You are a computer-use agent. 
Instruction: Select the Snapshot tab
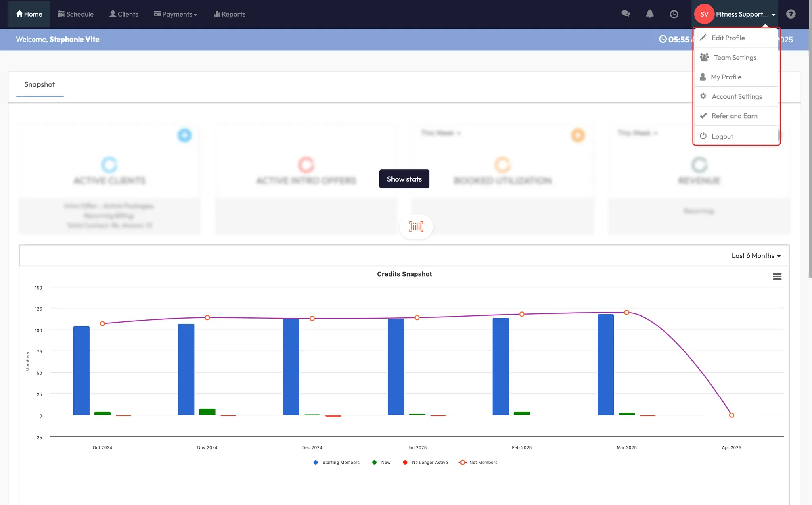click(x=39, y=84)
